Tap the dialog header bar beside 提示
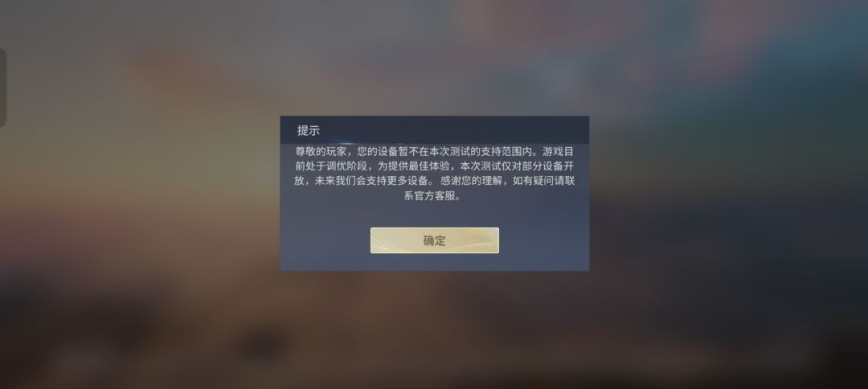The width and height of the screenshot is (868, 389). pos(454,130)
